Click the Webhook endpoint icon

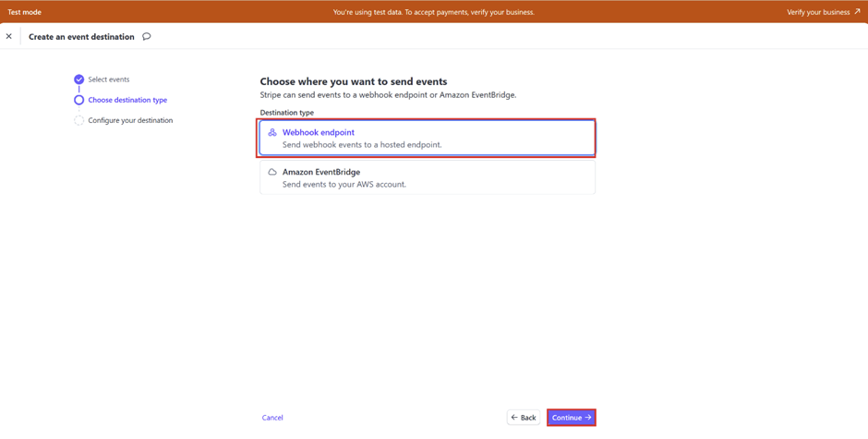tap(272, 132)
